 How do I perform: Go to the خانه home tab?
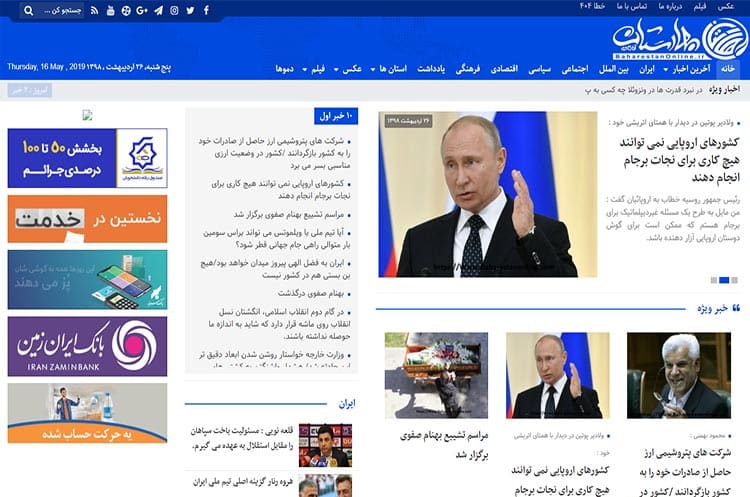(x=728, y=69)
